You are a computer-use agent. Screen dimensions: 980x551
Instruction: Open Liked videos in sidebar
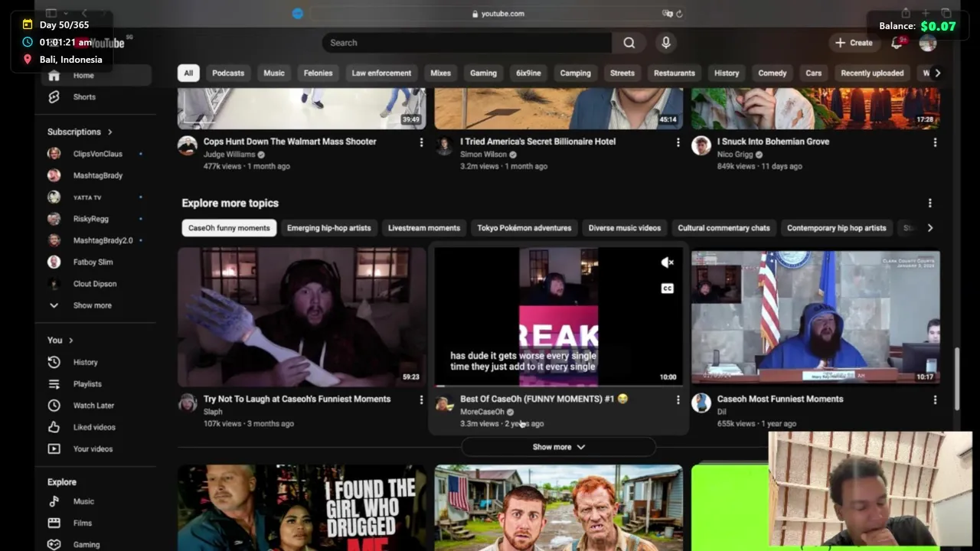pos(94,427)
